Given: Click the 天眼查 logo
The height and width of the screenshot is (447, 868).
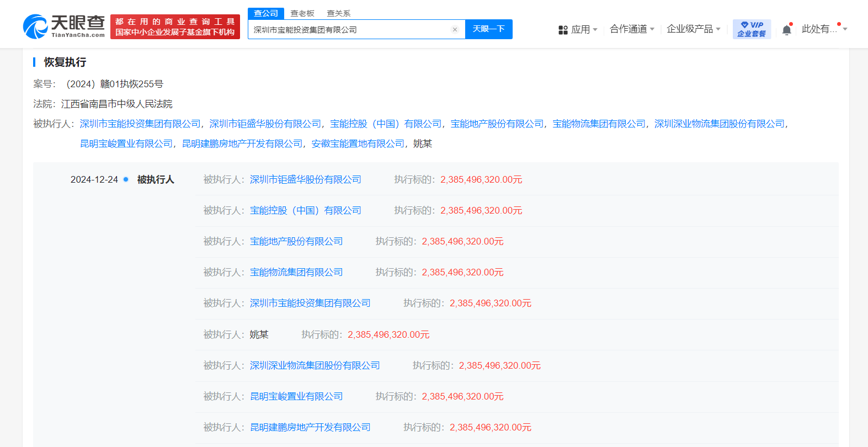Looking at the screenshot, I should (64, 26).
